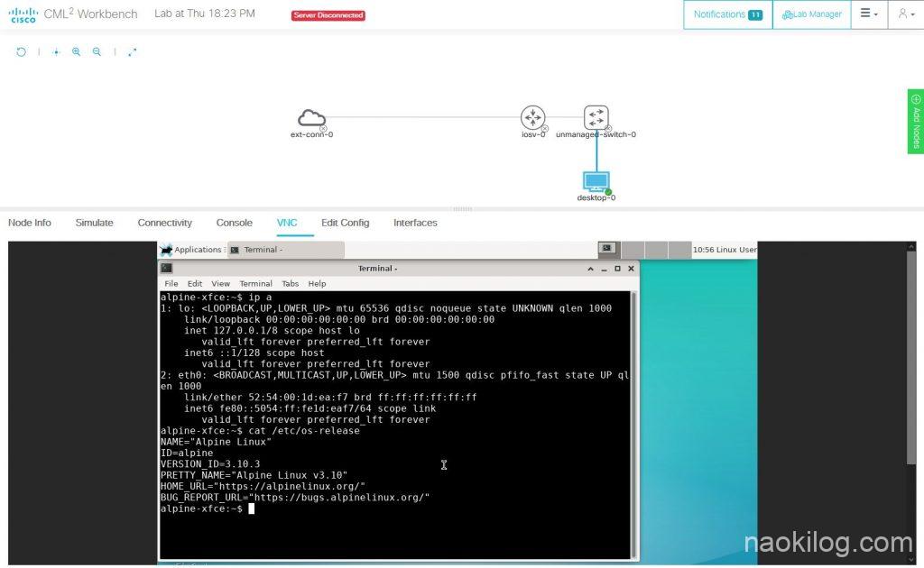
Task: Open the XFCE Applications menu
Action: [x=191, y=250]
